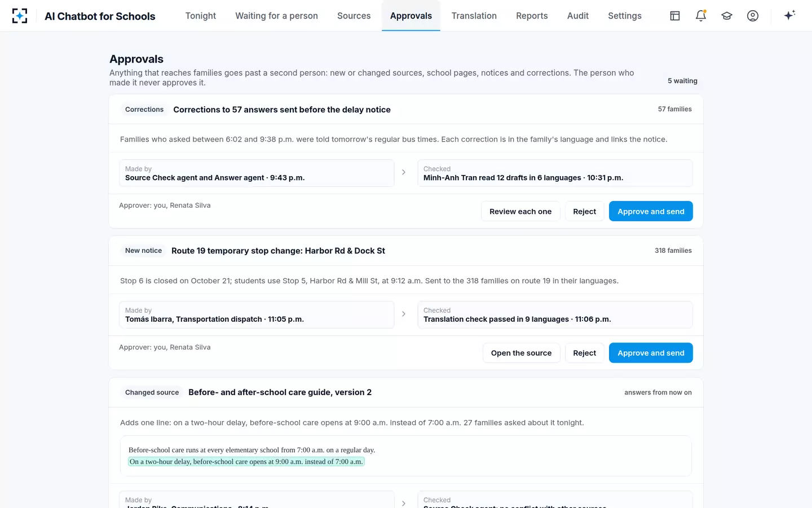Click 'Before-school care runs at every elementary school' line
The width and height of the screenshot is (812, 508).
pyautogui.click(x=251, y=450)
